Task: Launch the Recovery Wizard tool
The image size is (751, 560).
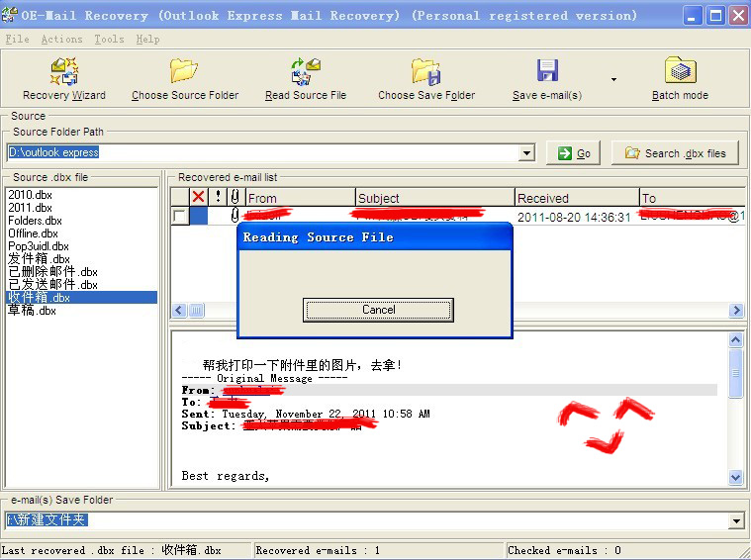Action: [x=64, y=79]
